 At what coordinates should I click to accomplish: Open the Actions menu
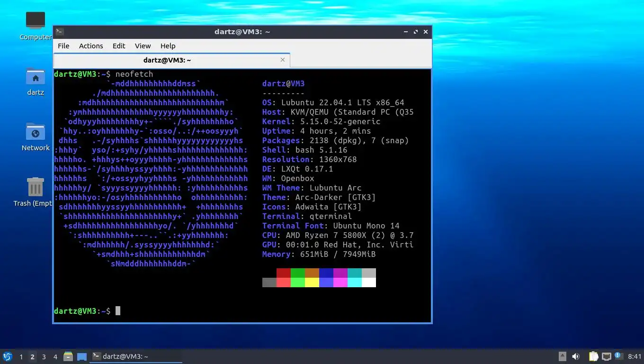(91, 46)
